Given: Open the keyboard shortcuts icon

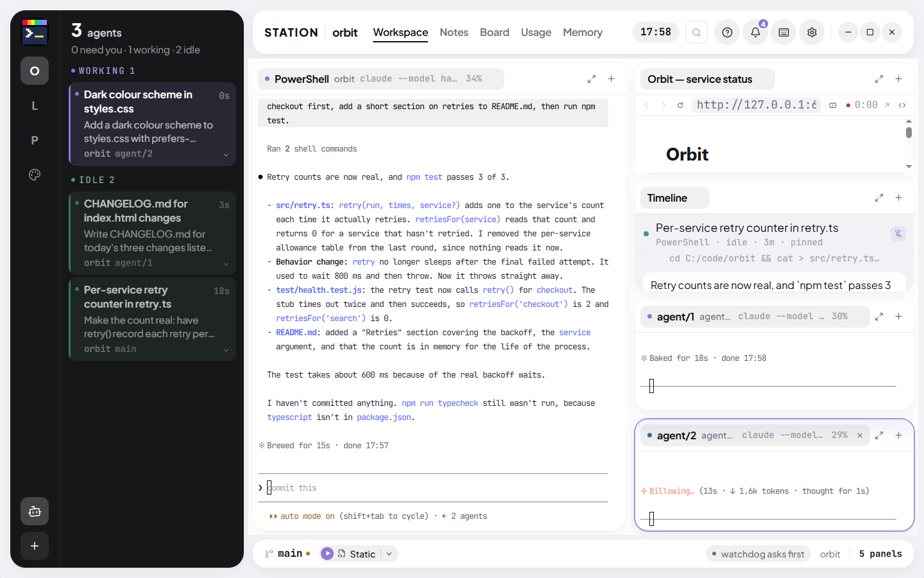Looking at the screenshot, I should (783, 32).
